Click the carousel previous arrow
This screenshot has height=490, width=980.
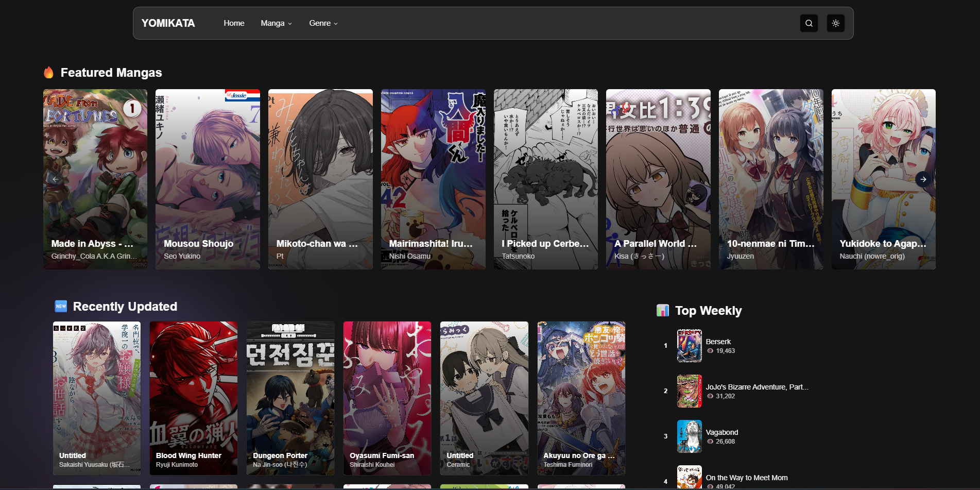click(x=56, y=179)
